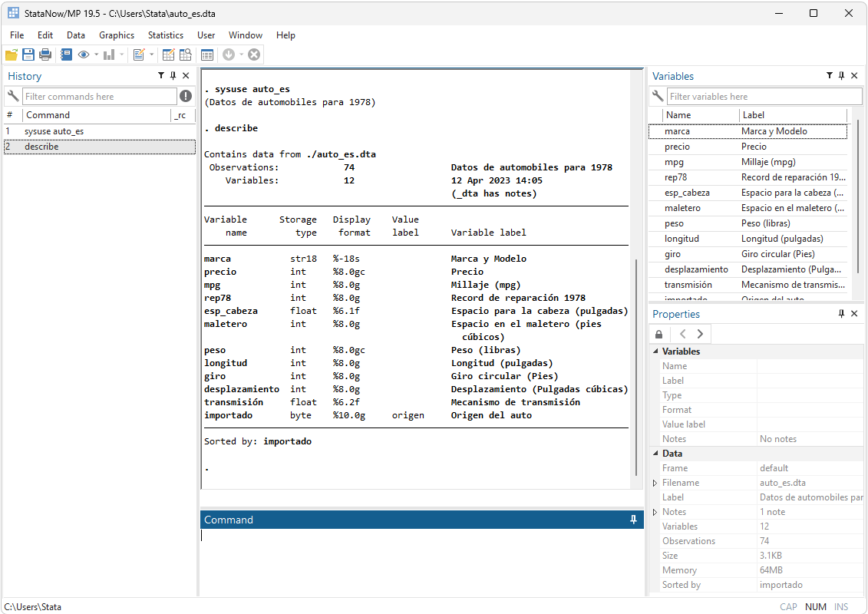
Task: Launch the Do-file Editor from the toolbar
Action: click(x=140, y=54)
